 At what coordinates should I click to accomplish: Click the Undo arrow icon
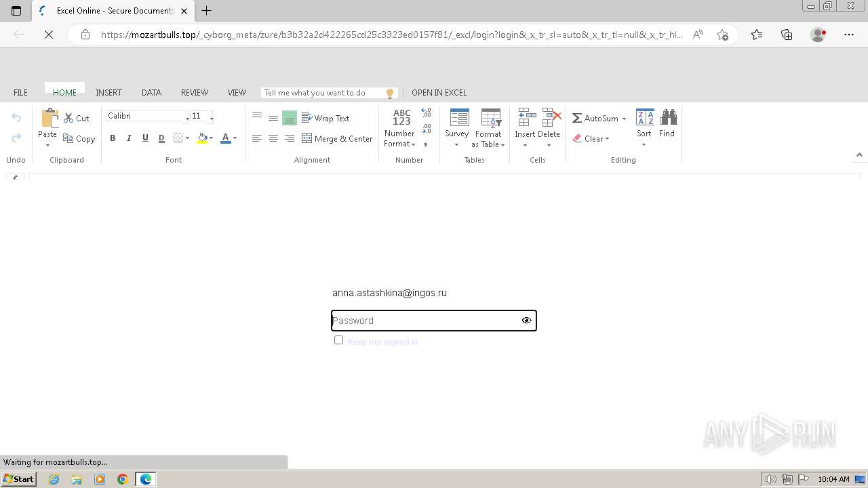[x=16, y=118]
